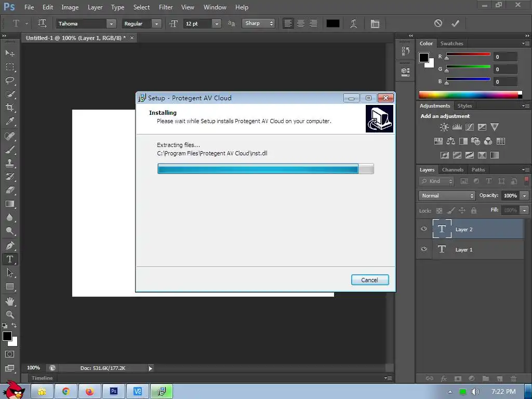Add a Brightness/Contrast adjustment
Screen dimensions: 532x399
[x=444, y=127]
